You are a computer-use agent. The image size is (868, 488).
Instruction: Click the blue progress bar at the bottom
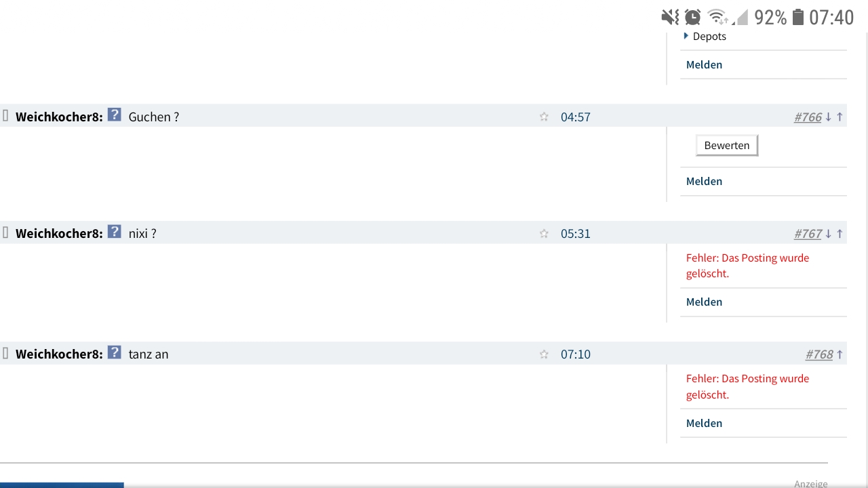pos(62,485)
